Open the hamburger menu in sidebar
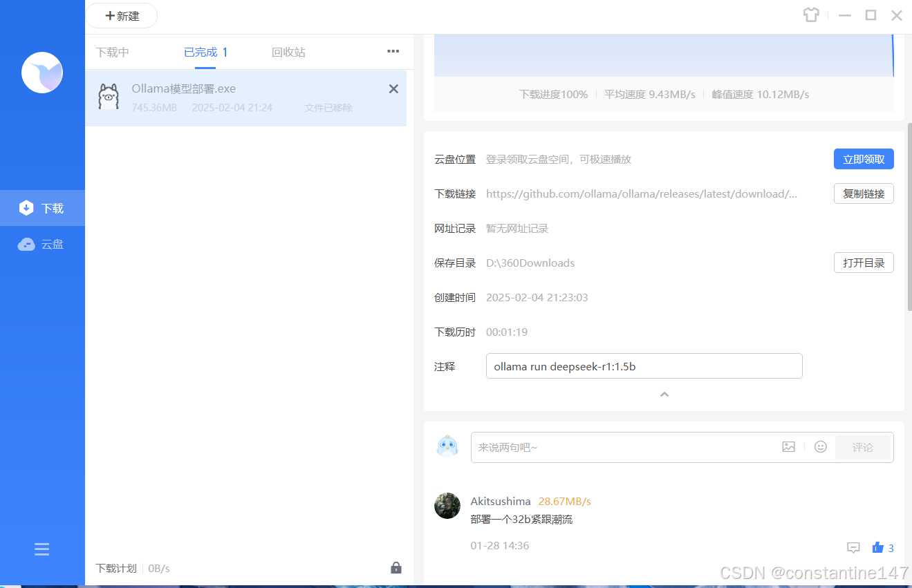912x588 pixels. [42, 549]
